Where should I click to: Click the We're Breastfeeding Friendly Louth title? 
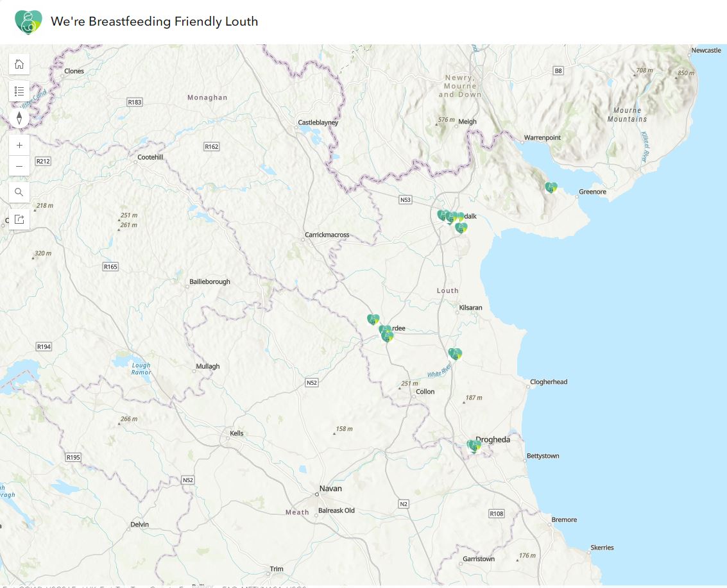click(154, 21)
